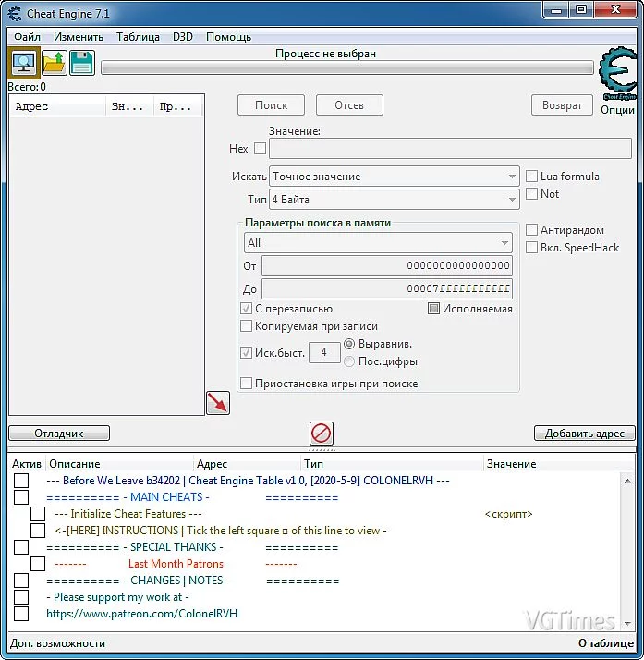
Task: Enable Приостановка игры при поиске checkbox
Action: click(x=246, y=384)
